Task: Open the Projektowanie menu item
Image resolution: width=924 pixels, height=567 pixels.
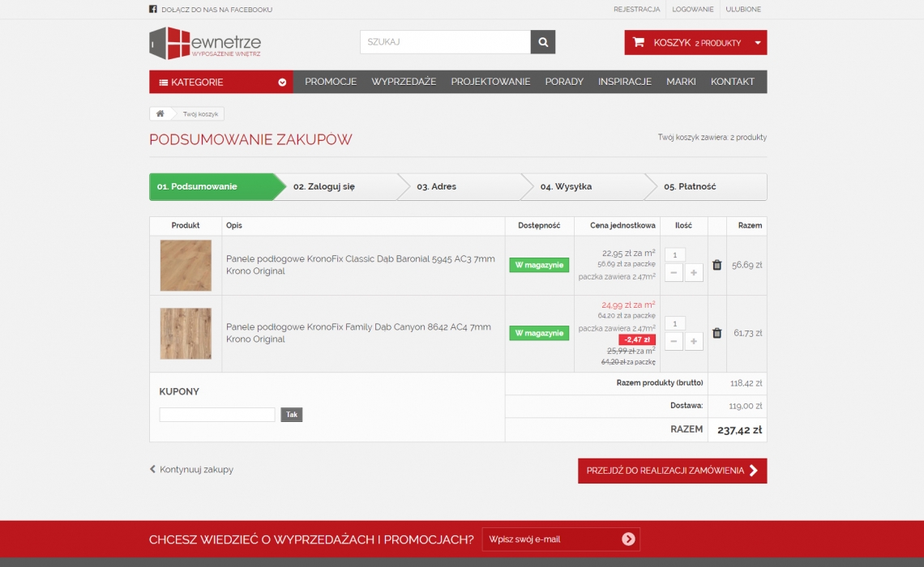Action: [490, 82]
